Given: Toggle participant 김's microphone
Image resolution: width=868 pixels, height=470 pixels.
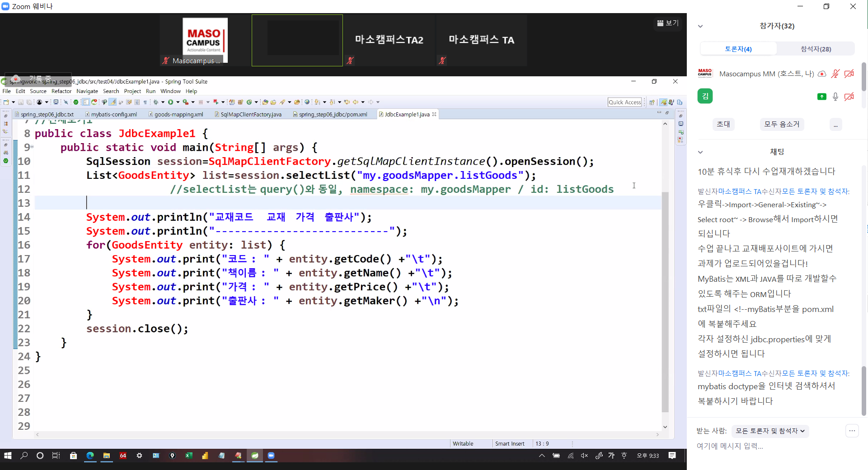Looking at the screenshot, I should 835,97.
